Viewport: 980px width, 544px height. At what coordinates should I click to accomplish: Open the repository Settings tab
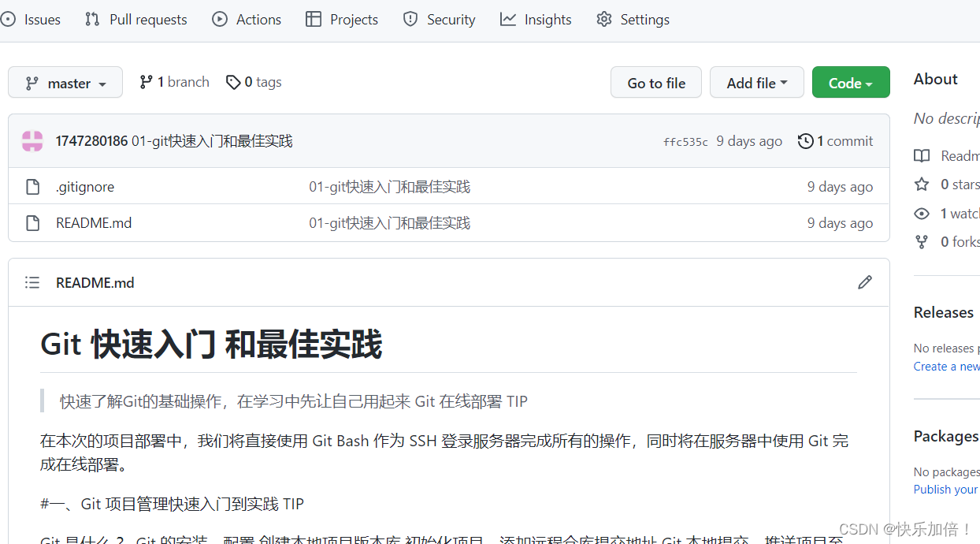tap(633, 20)
